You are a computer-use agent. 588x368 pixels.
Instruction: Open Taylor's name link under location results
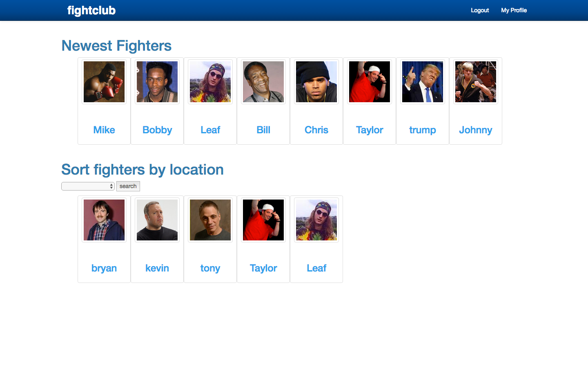coord(263,268)
